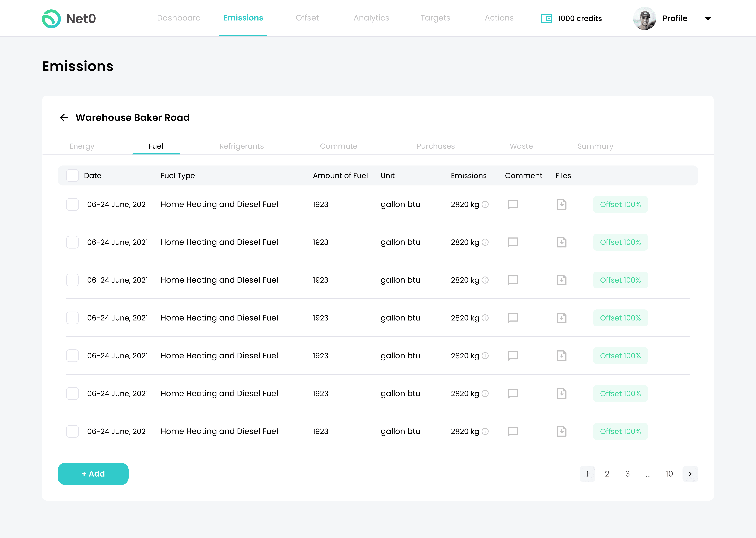Select the Fuel tab
The height and width of the screenshot is (538, 756).
point(156,146)
